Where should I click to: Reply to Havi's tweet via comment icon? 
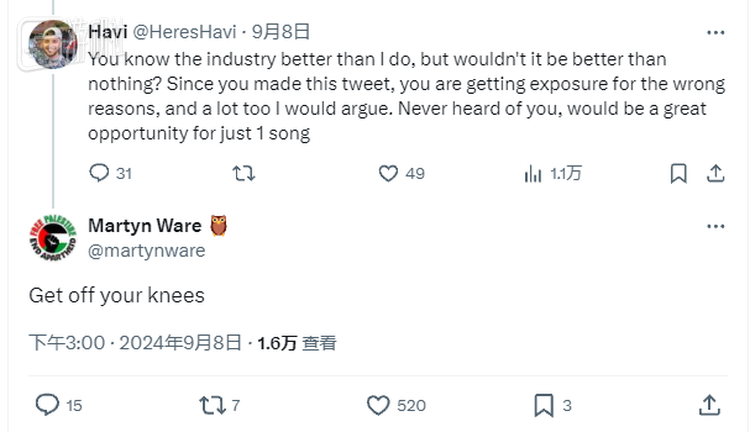[x=99, y=173]
